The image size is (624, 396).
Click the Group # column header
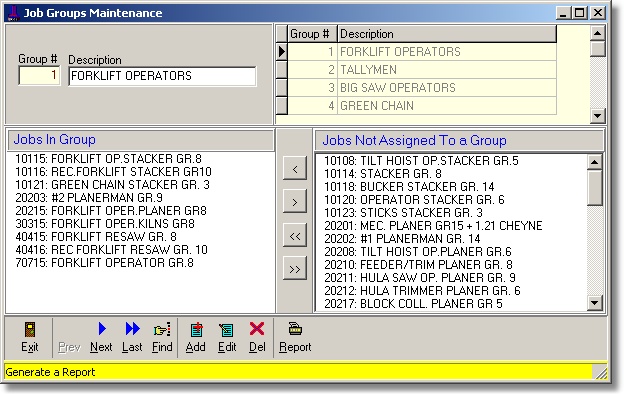312,34
